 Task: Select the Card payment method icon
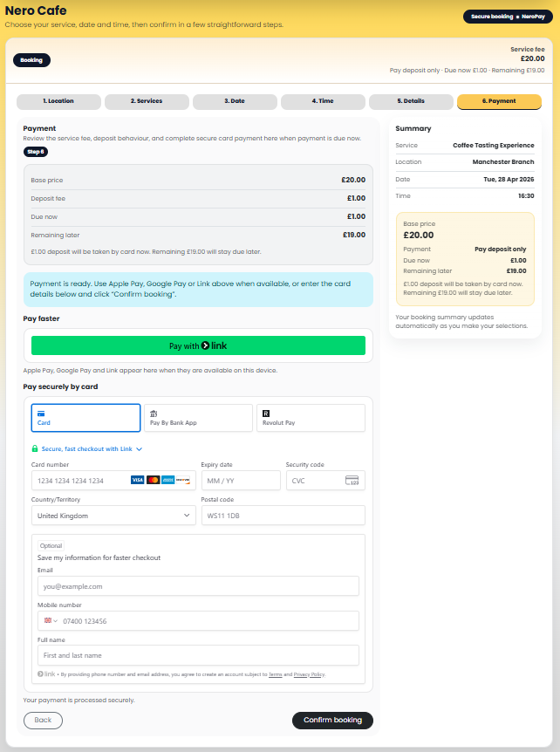41,414
